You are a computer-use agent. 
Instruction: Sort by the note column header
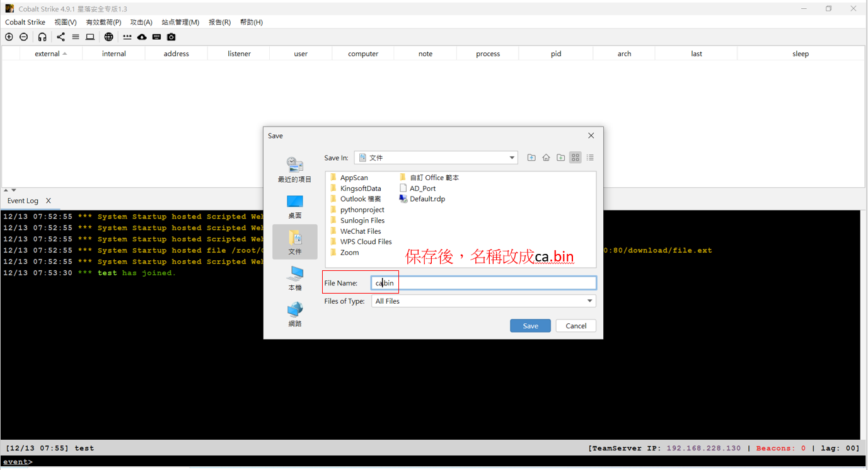pos(425,54)
